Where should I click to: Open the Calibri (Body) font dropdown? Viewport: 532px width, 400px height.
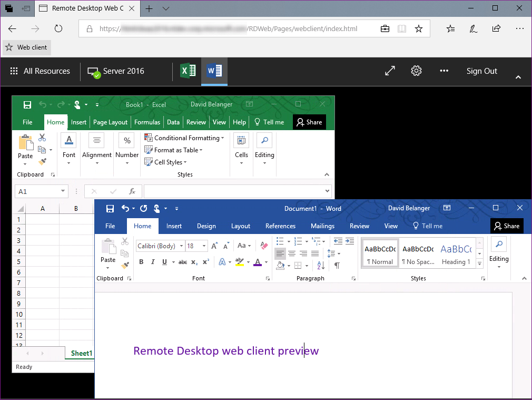[182, 246]
